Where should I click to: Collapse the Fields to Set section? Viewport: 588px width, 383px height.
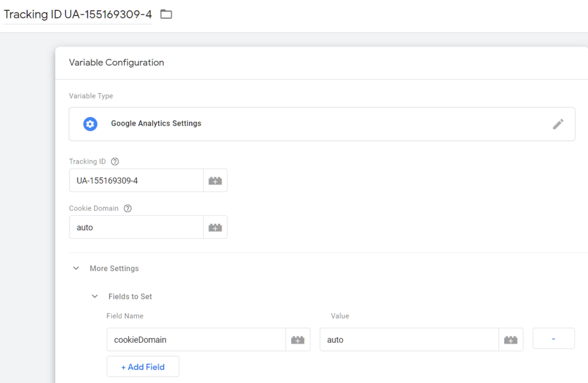click(95, 296)
